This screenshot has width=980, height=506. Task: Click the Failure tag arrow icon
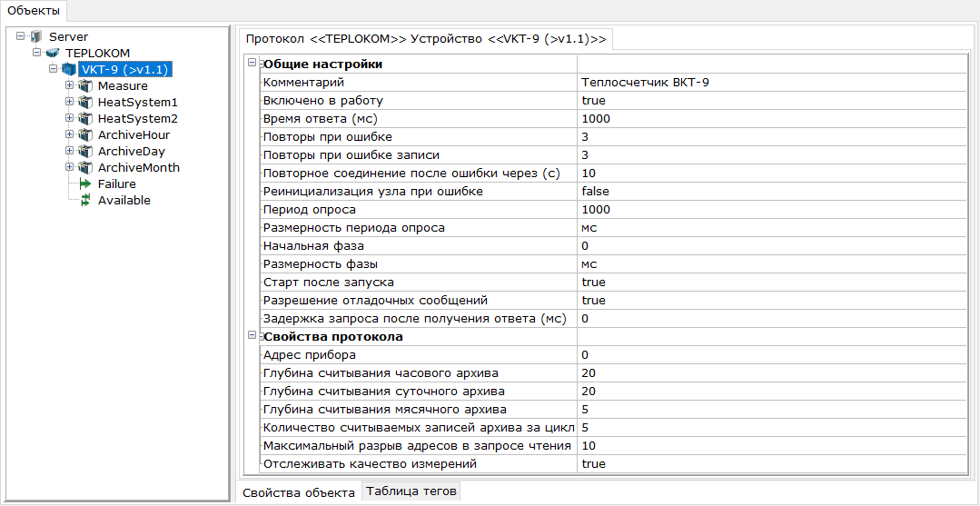[85, 184]
